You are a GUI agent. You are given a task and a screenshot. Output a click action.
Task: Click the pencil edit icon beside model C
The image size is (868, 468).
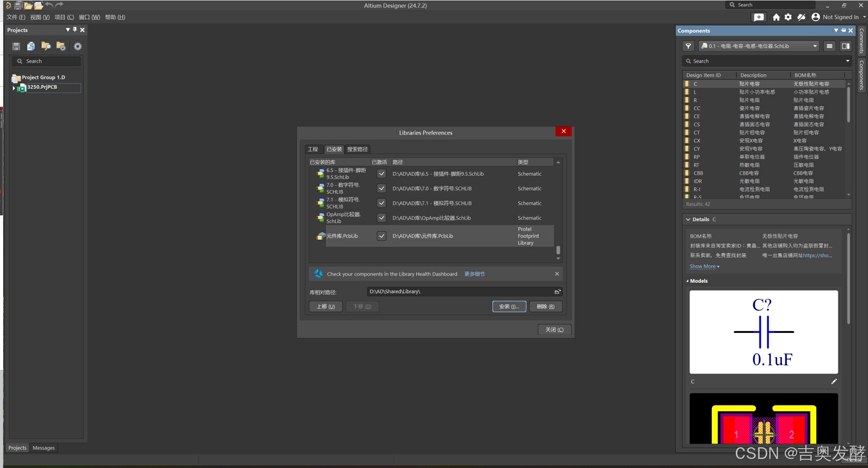[834, 382]
